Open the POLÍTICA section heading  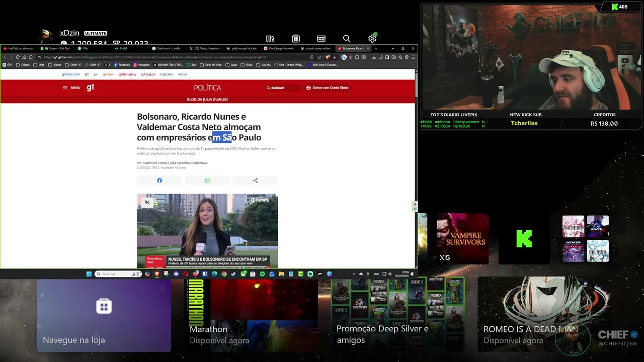(x=207, y=87)
